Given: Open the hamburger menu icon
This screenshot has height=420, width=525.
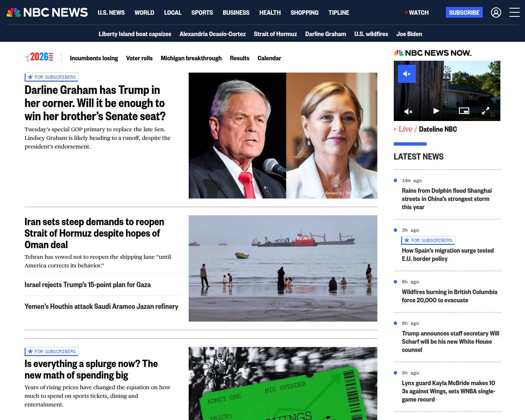Looking at the screenshot, I should click(x=514, y=12).
